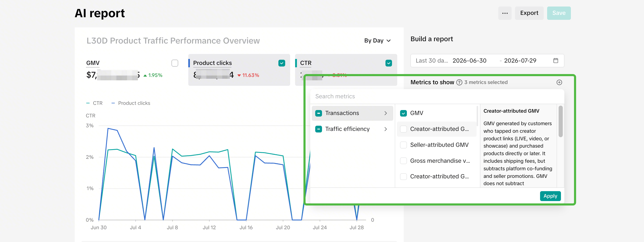Check the Seller-attributed GMV checkbox
Viewport: 644px width, 242px height.
[x=403, y=145]
